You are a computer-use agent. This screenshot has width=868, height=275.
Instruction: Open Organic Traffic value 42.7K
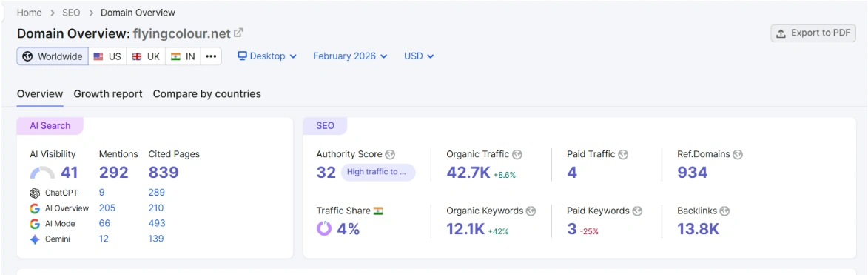468,173
